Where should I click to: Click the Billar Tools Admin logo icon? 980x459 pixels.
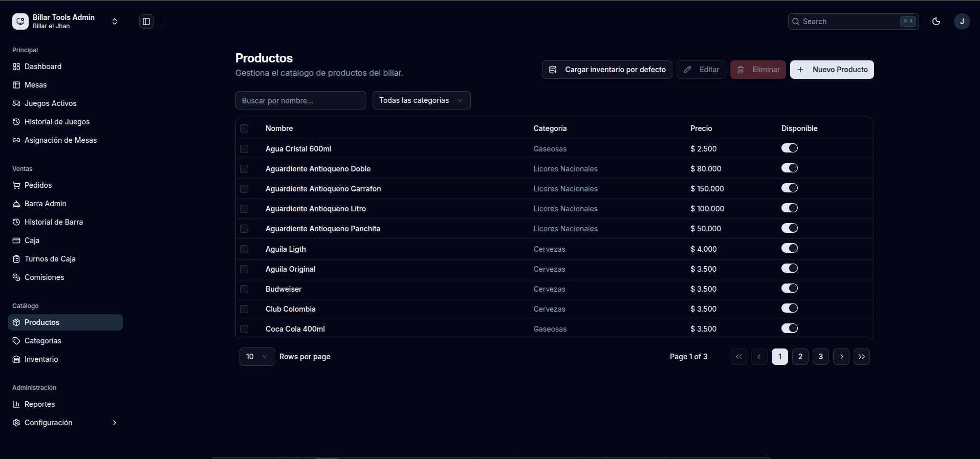20,21
